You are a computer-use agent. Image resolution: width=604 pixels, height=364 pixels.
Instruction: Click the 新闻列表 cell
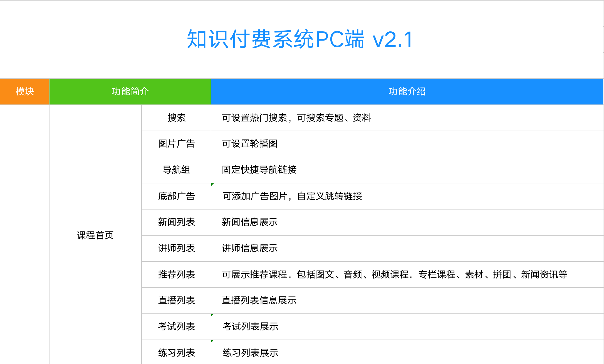(x=176, y=222)
